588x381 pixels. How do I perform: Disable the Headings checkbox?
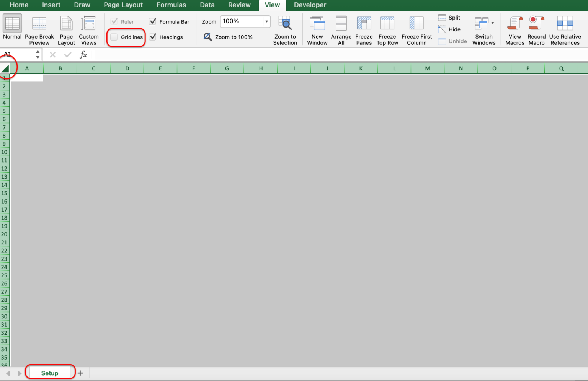153,37
